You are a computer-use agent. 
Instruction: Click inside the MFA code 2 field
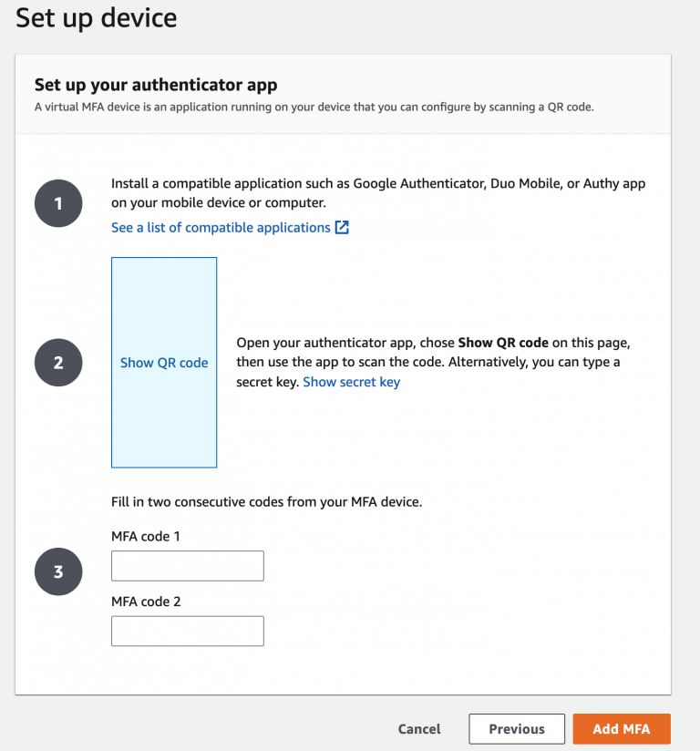click(187, 631)
